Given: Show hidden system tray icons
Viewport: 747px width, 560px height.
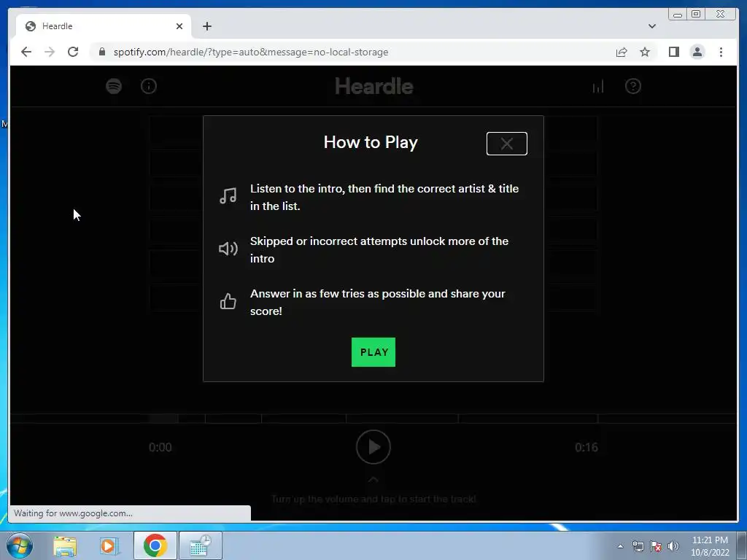Looking at the screenshot, I should (620, 546).
